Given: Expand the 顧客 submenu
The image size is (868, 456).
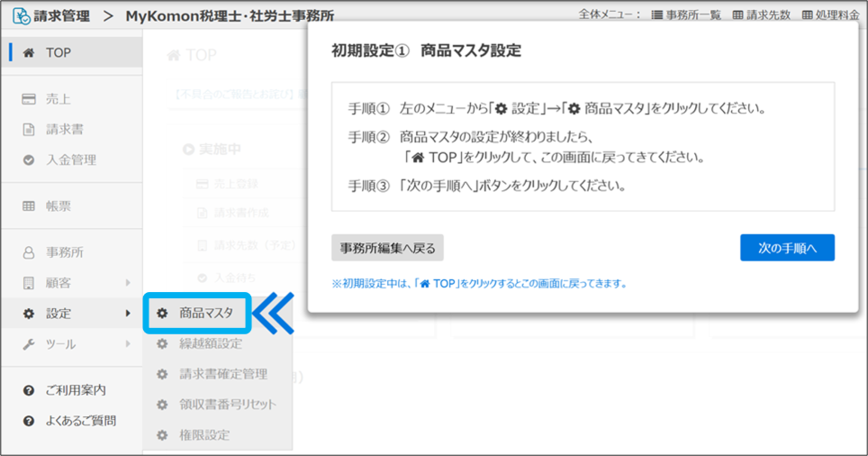Looking at the screenshot, I should [x=128, y=283].
